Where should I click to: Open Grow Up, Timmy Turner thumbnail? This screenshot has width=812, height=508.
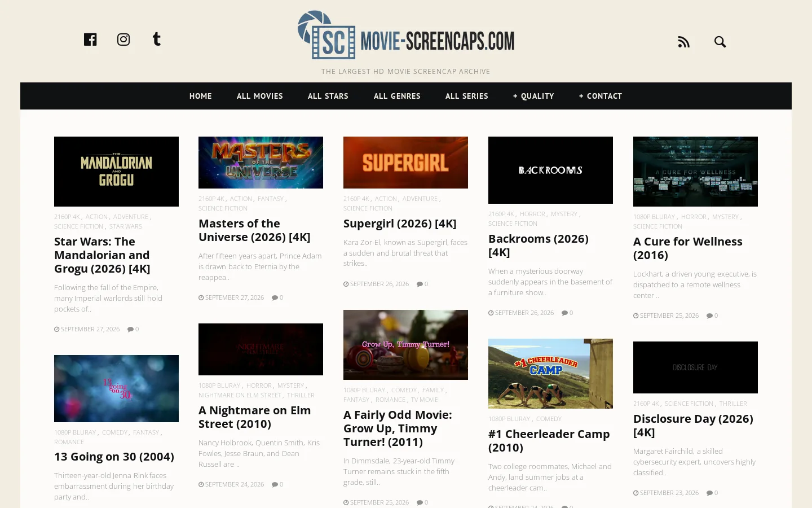coord(405,345)
